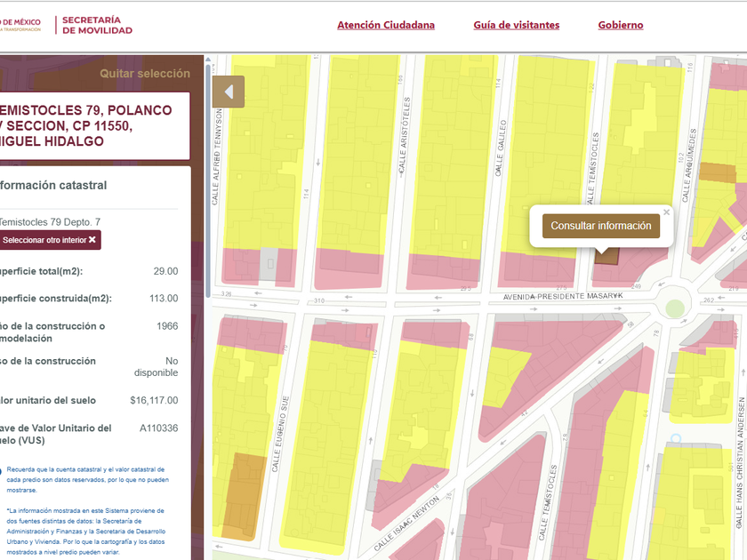The height and width of the screenshot is (560, 747).
Task: Collapse the side panel with arrow button
Action: click(229, 92)
